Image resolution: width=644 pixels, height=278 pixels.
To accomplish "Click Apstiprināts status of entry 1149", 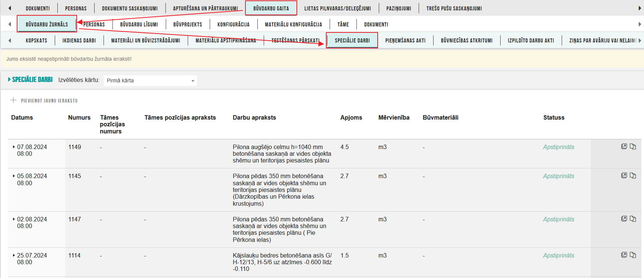I will click(558, 147).
